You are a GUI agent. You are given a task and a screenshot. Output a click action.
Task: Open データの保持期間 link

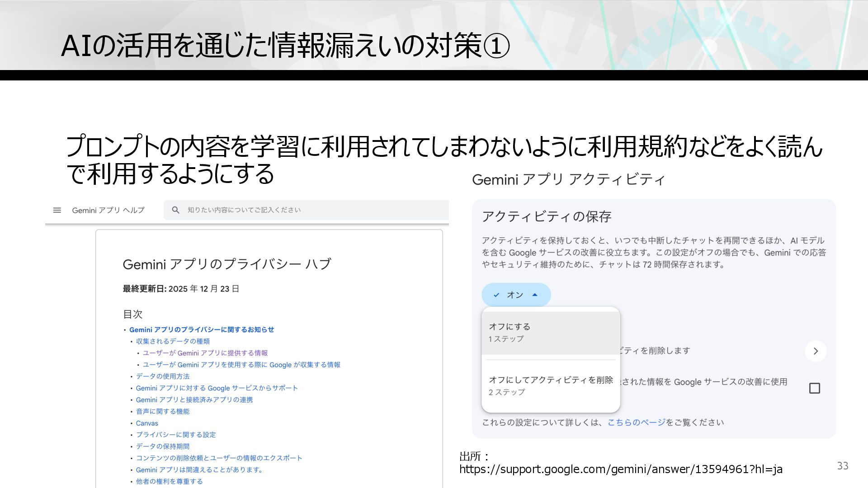(x=163, y=446)
